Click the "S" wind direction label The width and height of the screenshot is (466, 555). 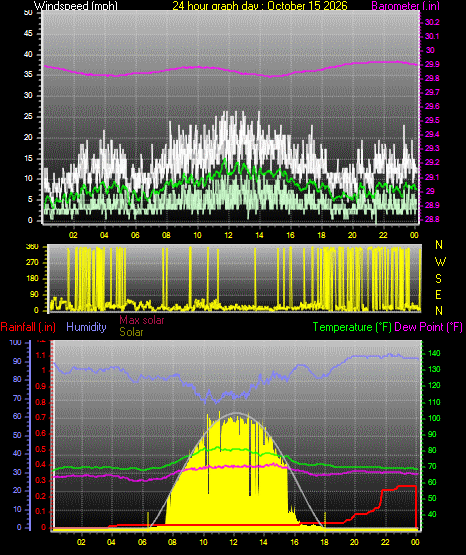(x=438, y=279)
